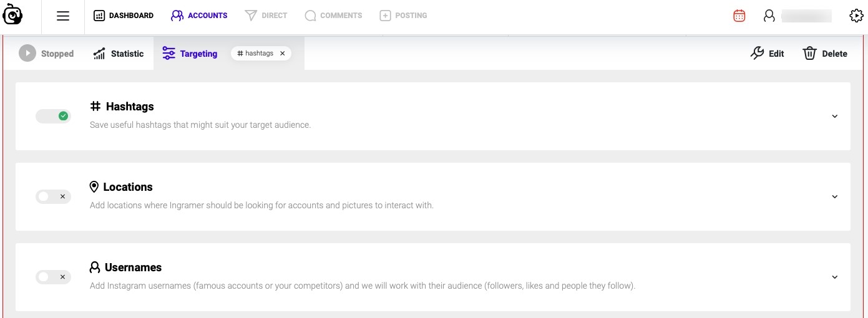Go to the Accounts menu item
The height and width of the screenshot is (318, 868).
click(199, 16)
